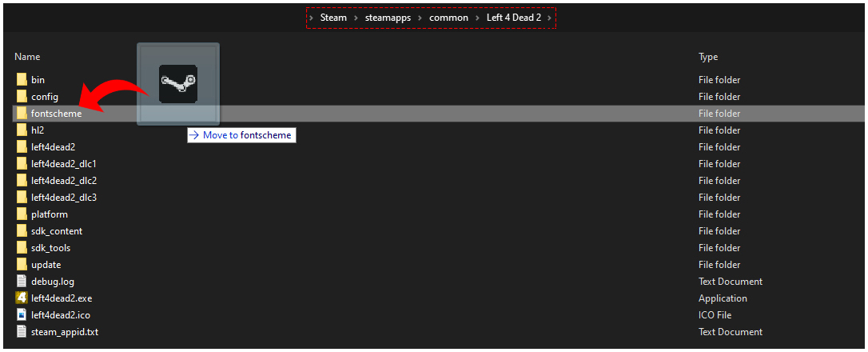
Task: Open the chevron after Left 4 Dead 2
Action: click(549, 18)
